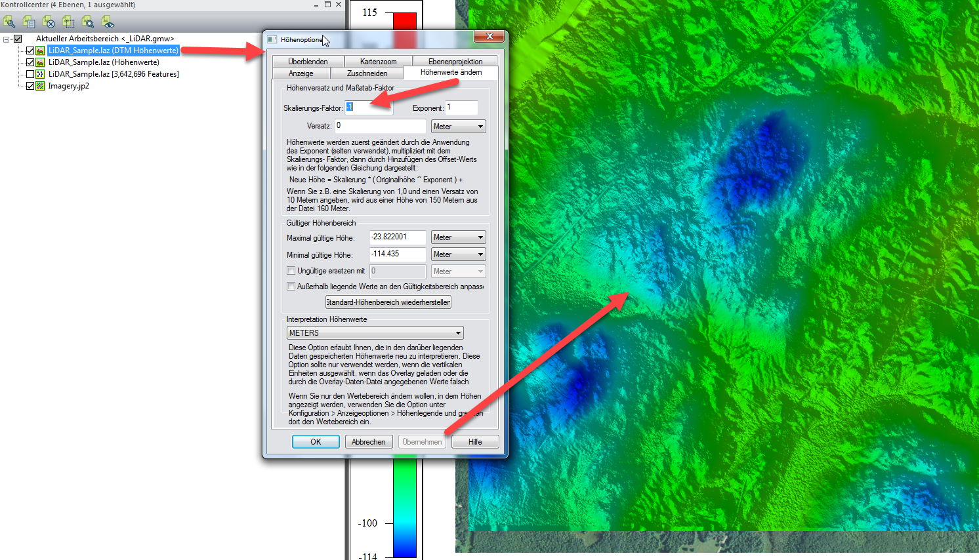Click close-layer icon with X in Kontrollcenter
The width and height of the screenshot is (979, 560).
pos(49,22)
